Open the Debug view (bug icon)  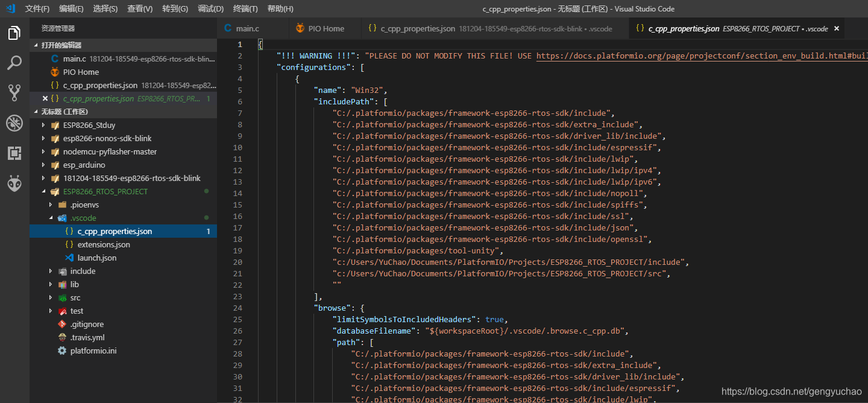(14, 123)
